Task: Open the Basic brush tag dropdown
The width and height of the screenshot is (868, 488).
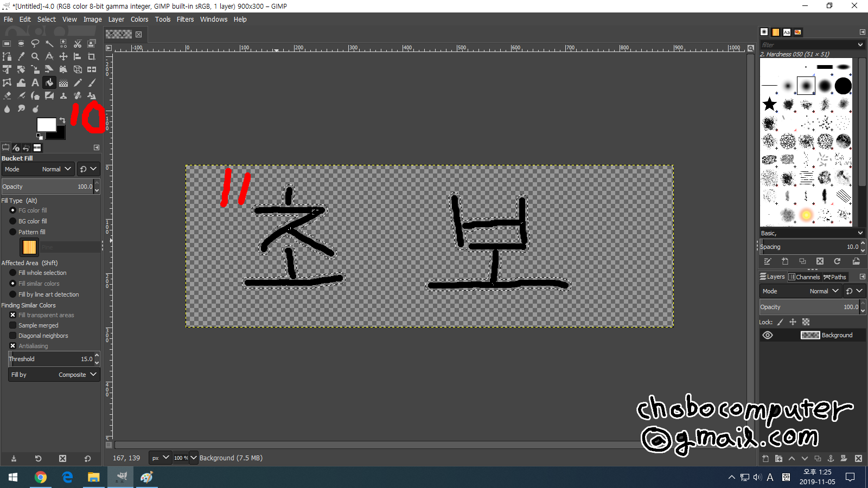Action: 812,233
